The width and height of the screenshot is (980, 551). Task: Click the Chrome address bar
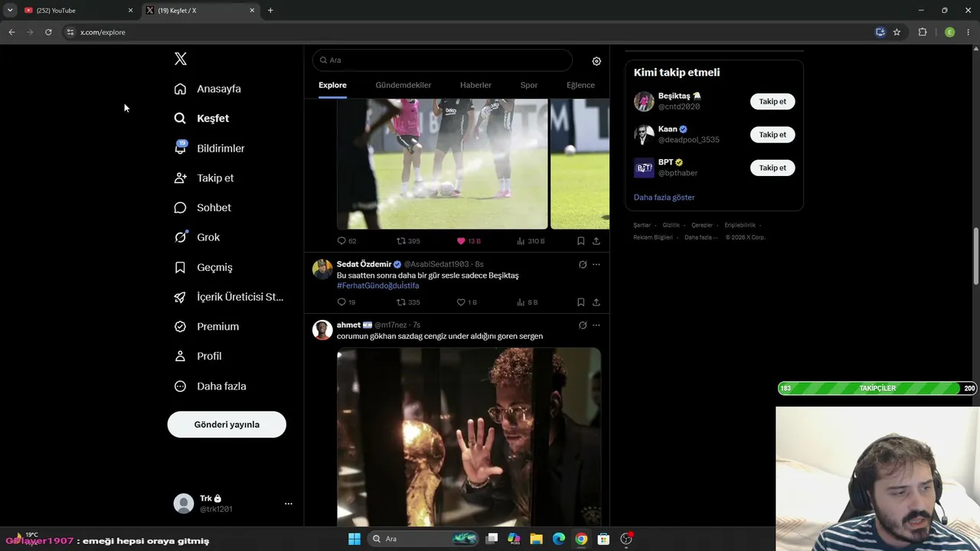click(x=467, y=32)
